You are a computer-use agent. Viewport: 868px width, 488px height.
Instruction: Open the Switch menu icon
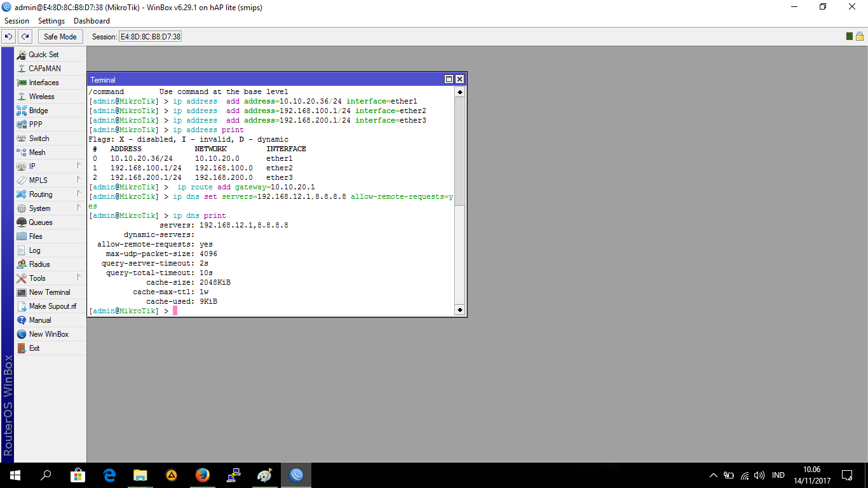point(22,139)
